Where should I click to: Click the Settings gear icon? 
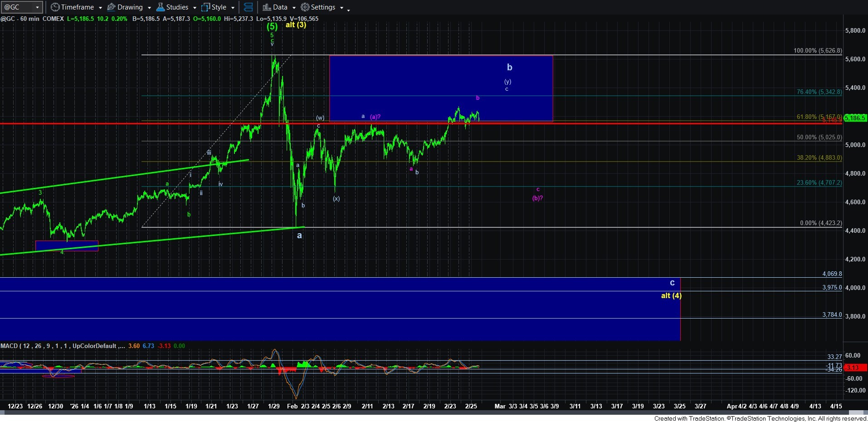(x=305, y=7)
